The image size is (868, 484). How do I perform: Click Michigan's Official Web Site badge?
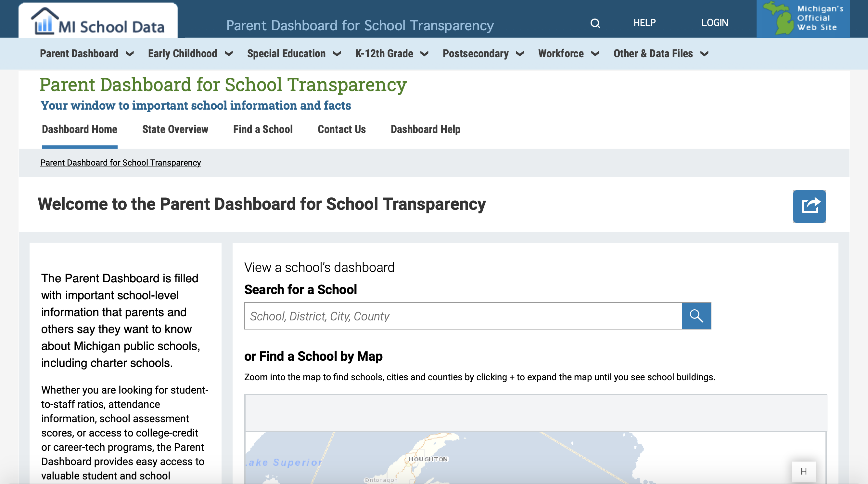[803, 19]
